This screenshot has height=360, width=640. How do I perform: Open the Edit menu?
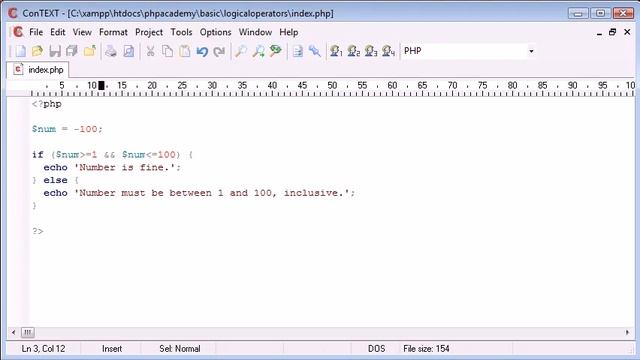click(58, 32)
